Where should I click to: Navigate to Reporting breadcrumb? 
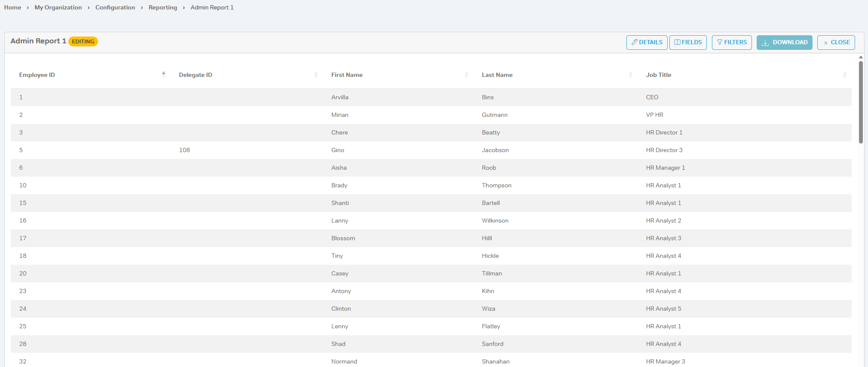[163, 7]
